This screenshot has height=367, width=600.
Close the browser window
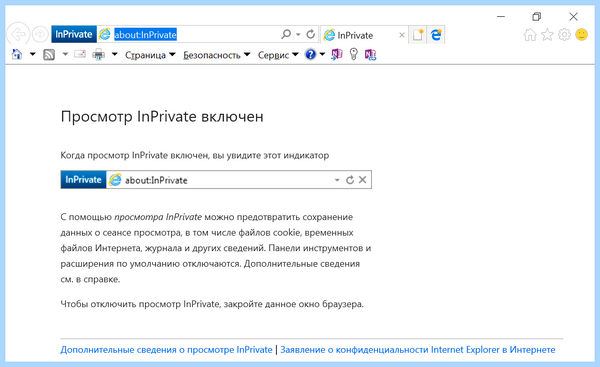click(573, 16)
